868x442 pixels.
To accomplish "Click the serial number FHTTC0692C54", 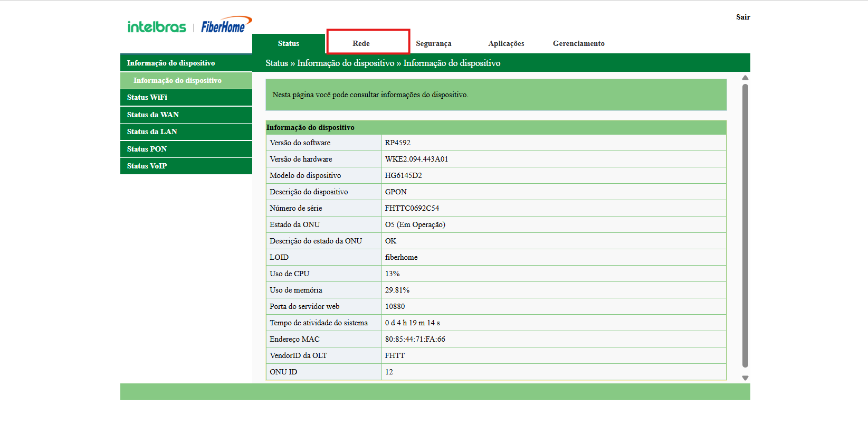I will (x=412, y=208).
